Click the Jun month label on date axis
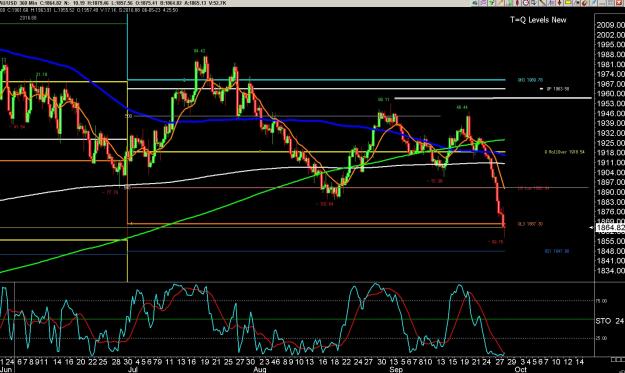Image resolution: width=625 pixels, height=373 pixels. [x=6, y=369]
